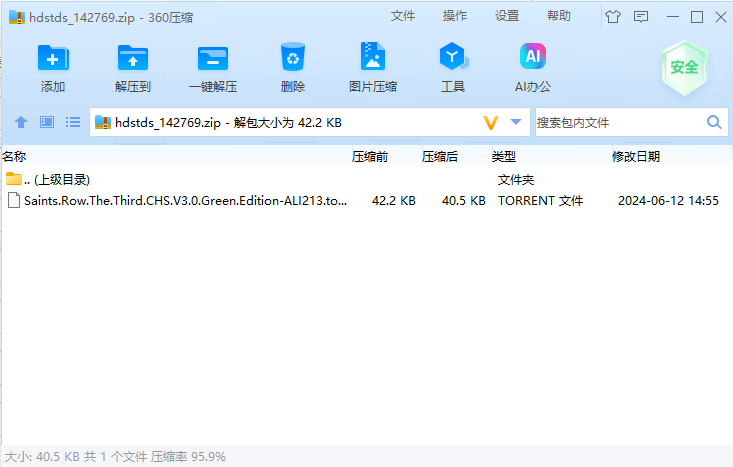Image resolution: width=733 pixels, height=467 pixels.
Task: Click the 2024-06-12 14:55 date cell
Action: pos(668,201)
